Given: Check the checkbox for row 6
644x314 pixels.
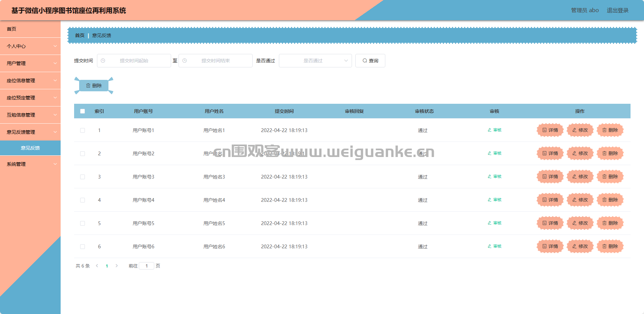Looking at the screenshot, I should 83,247.
